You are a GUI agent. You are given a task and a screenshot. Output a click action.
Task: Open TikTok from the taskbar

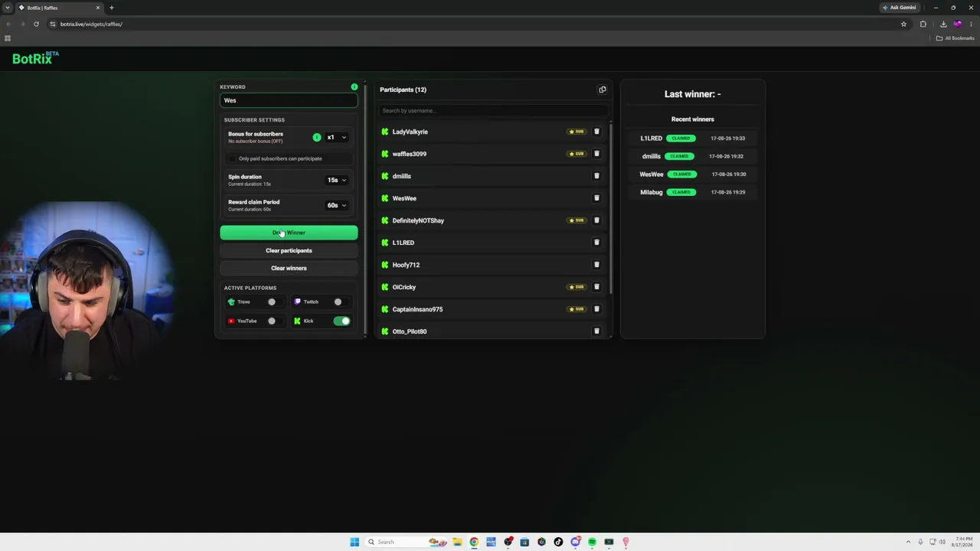coord(558,542)
